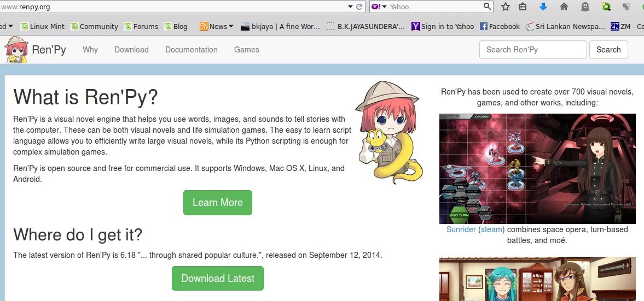Click the magnifier icon in the Yahoo search box
Screen dimensions: 644x301
tap(487, 6)
